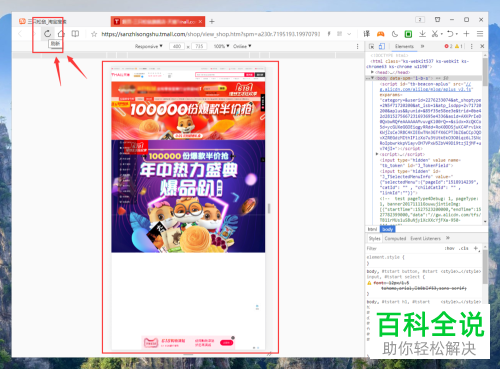Screen dimensions: 500x369
Task: Click the viewport right edge resize handle
Action: [269, 208]
